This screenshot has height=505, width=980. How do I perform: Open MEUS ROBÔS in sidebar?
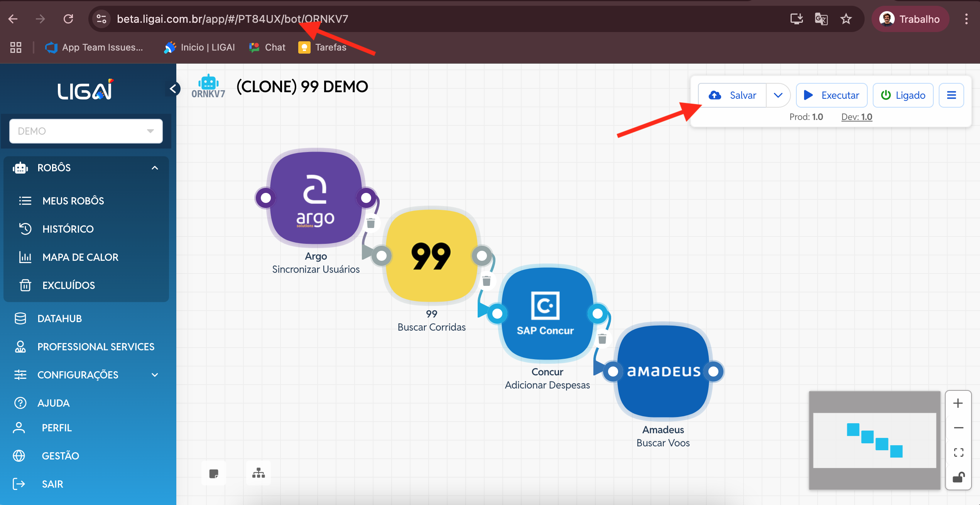point(73,201)
